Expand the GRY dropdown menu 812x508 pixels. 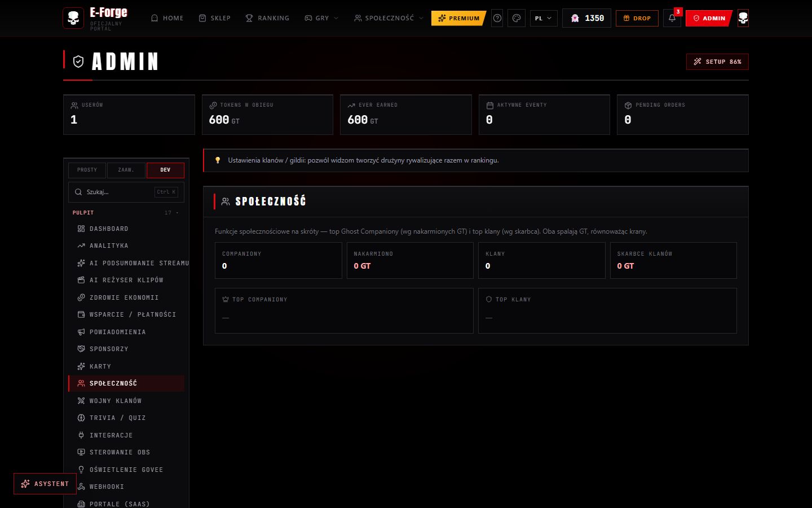(x=321, y=18)
